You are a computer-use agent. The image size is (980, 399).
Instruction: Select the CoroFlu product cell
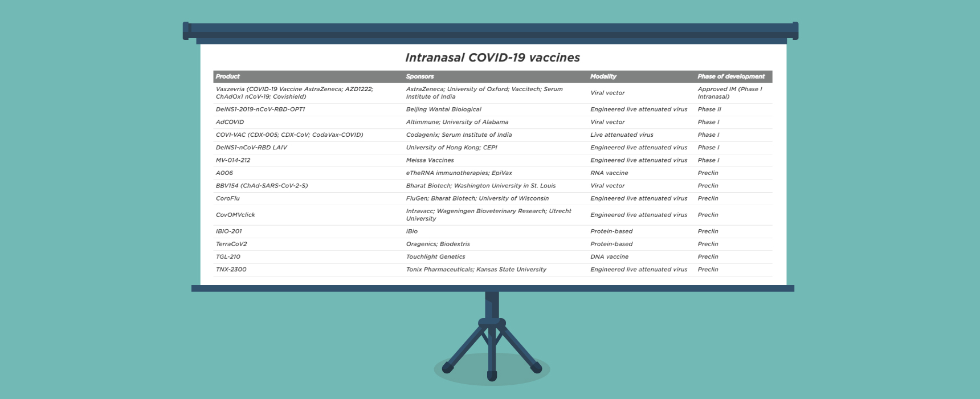click(227, 198)
